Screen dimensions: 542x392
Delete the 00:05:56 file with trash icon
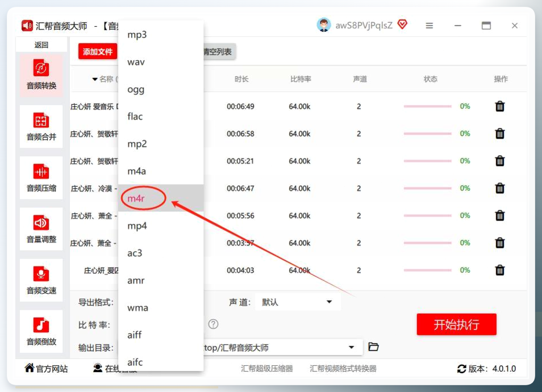500,215
